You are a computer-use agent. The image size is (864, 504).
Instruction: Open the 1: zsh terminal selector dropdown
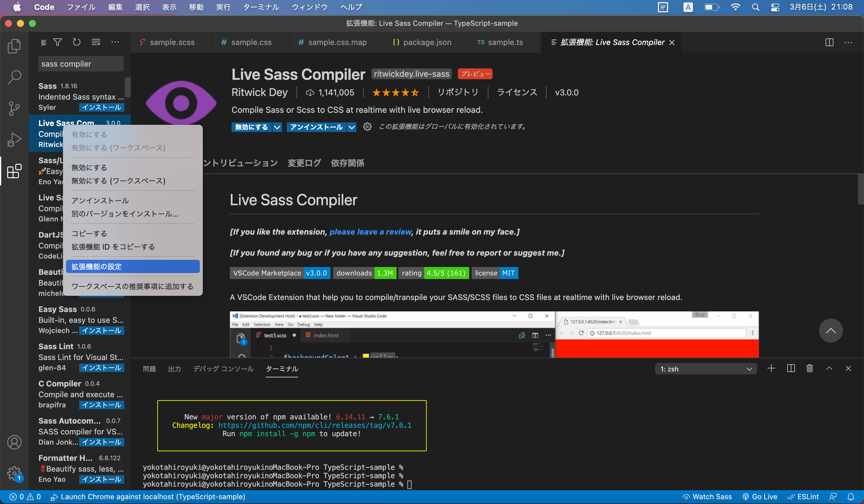(706, 369)
